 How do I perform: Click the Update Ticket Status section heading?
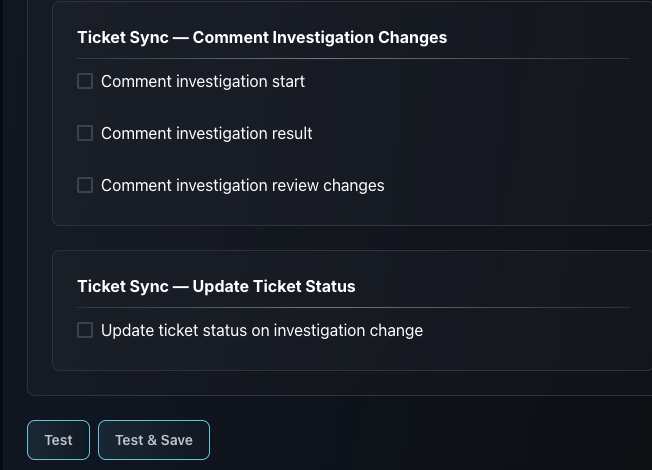coord(216,286)
